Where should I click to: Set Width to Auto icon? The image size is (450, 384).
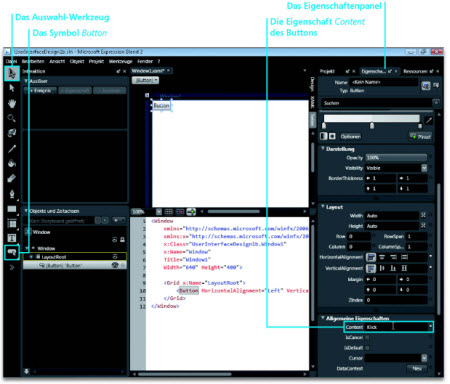(423, 215)
